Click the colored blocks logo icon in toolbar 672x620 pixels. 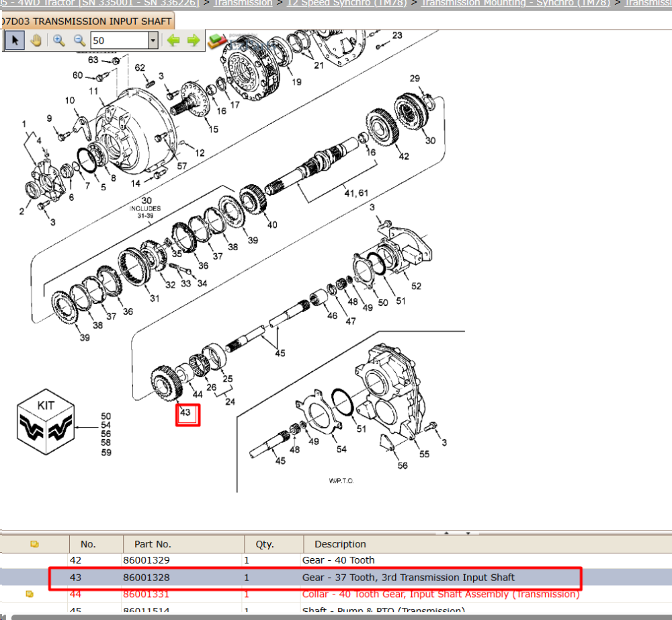tap(217, 41)
